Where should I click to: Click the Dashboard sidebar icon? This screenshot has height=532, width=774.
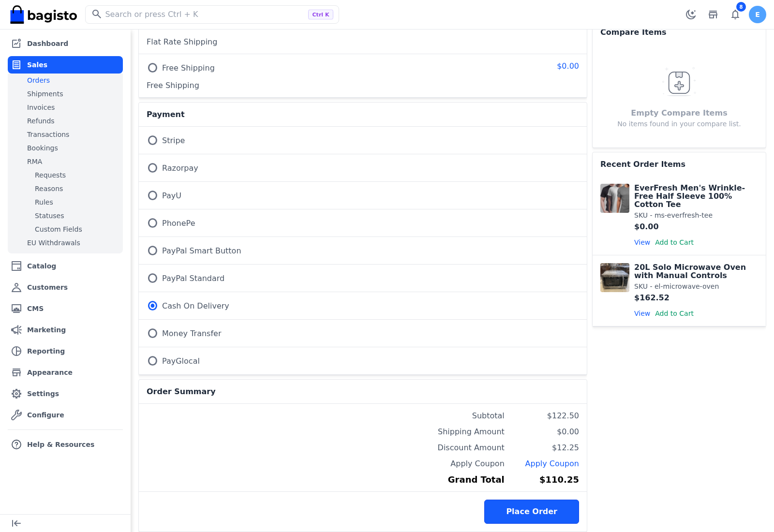click(16, 44)
